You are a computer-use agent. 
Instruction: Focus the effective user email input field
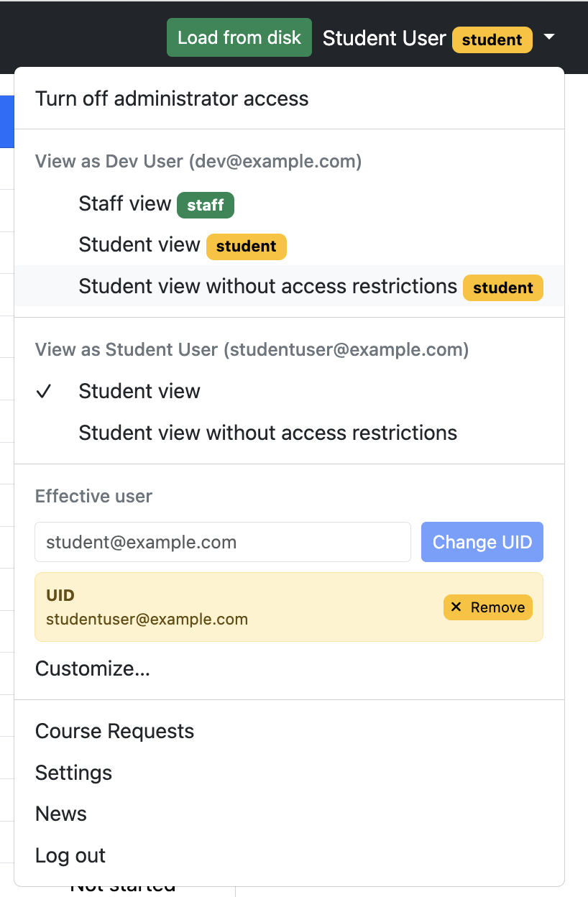click(223, 542)
